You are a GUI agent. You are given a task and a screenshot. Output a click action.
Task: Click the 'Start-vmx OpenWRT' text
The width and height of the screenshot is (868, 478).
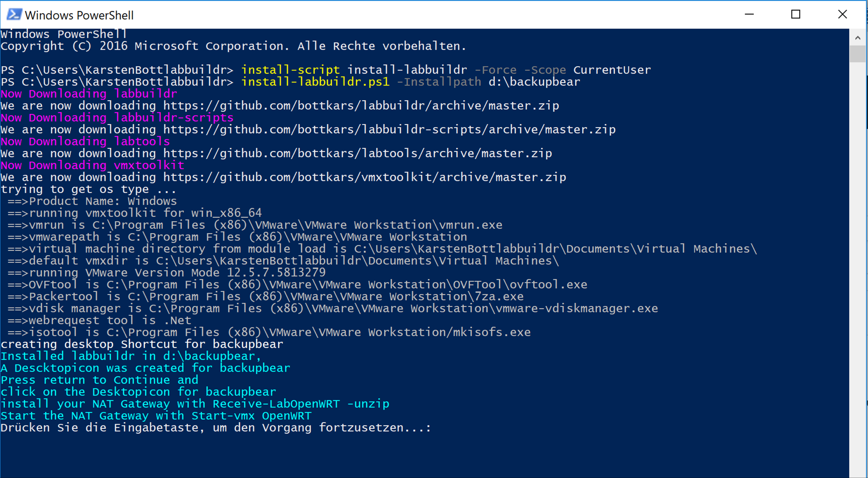point(251,416)
